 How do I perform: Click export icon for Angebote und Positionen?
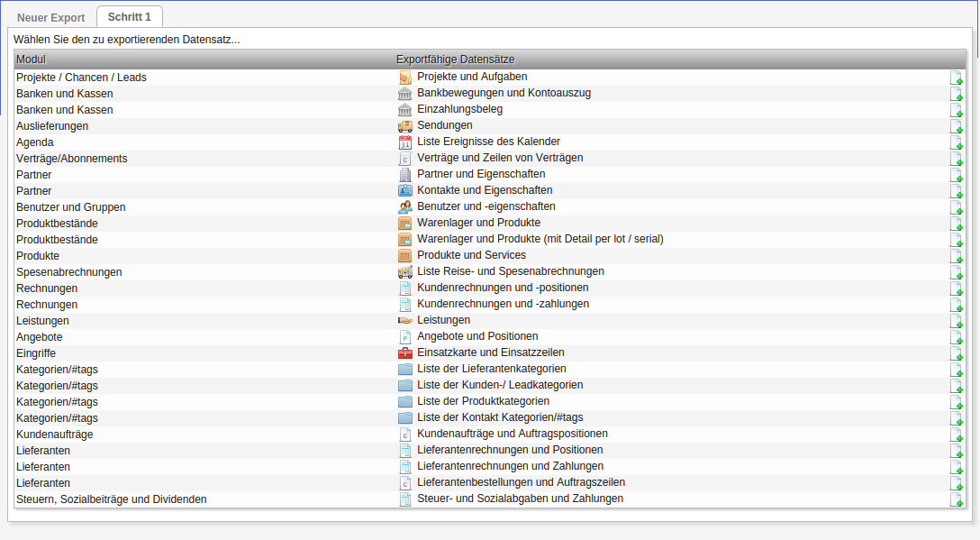point(957,337)
